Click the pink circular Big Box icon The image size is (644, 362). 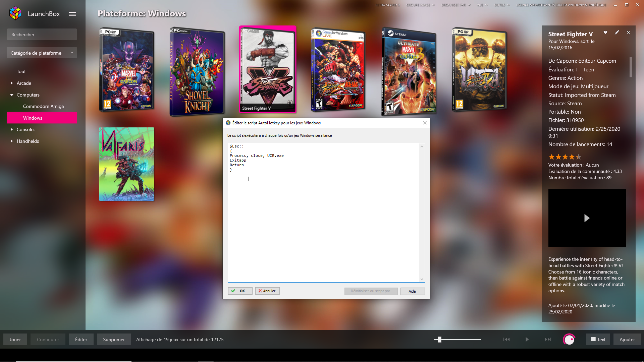569,340
